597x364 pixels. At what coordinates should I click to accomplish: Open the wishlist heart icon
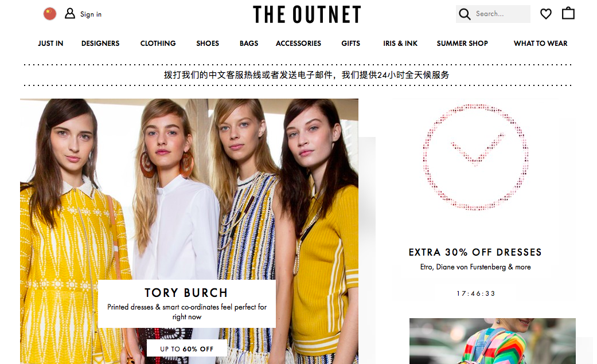coord(545,14)
